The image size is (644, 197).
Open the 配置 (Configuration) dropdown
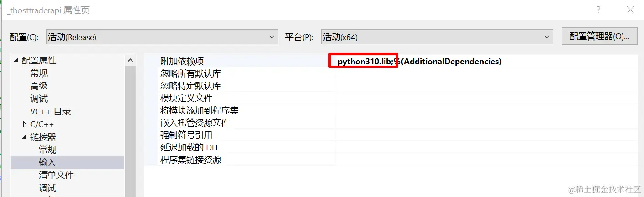click(x=162, y=37)
